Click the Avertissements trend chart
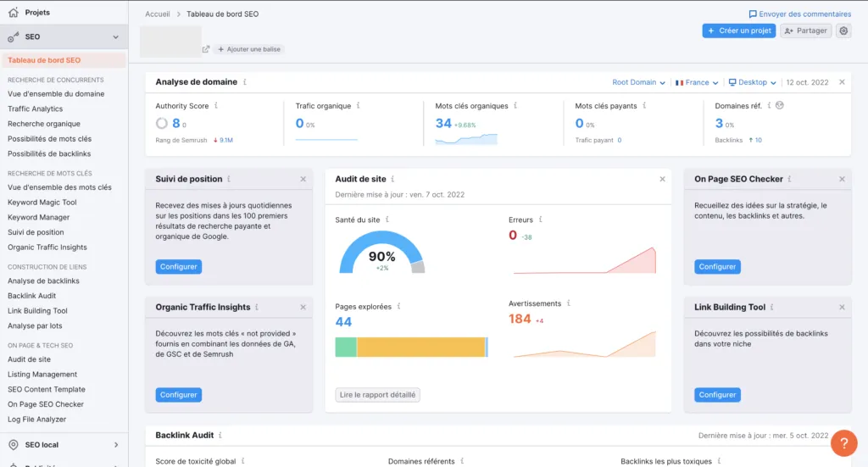Screen dimensions: 868x467 (585, 344)
